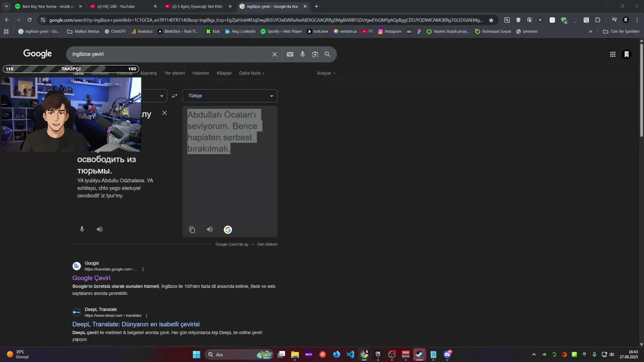This screenshot has height=362, width=644.
Task: Copy the Turkish translation to clipboard
Action: tap(192, 230)
